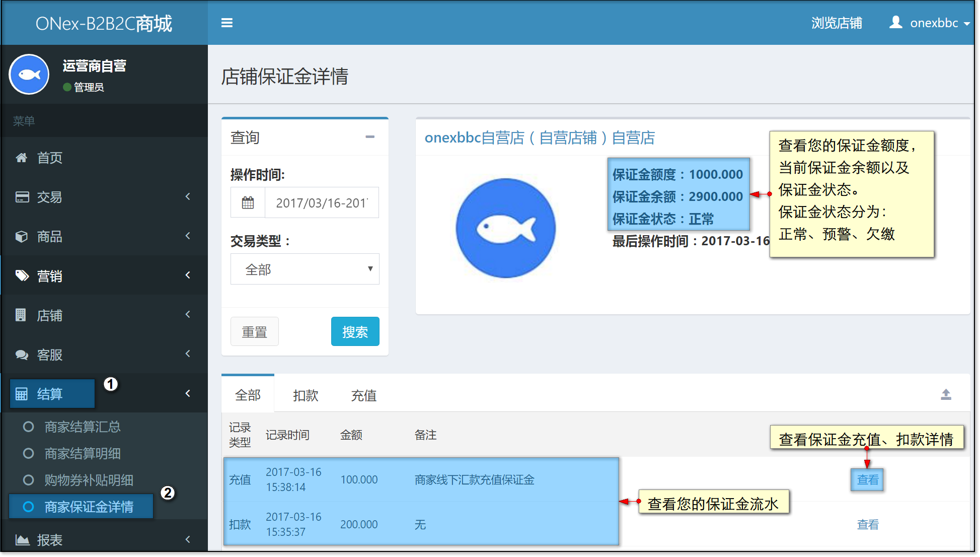980x557 pixels.
Task: Expand the 客服 menu chevron
Action: [188, 354]
